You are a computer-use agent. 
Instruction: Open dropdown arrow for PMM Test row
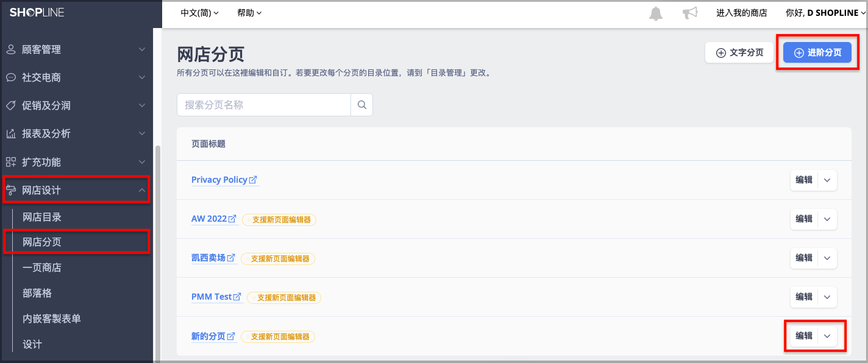click(827, 297)
